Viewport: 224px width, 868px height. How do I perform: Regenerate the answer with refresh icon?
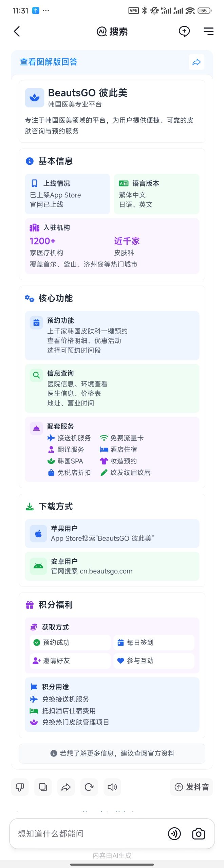point(89,787)
